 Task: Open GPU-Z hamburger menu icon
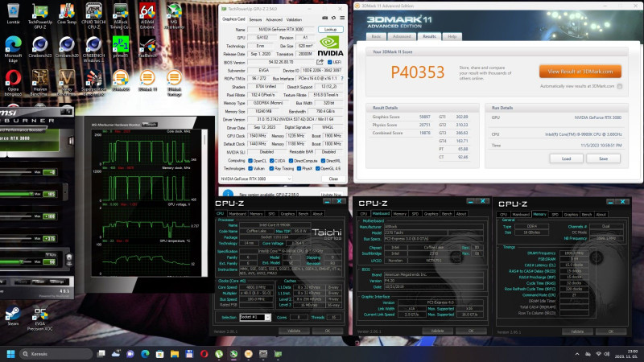342,18
